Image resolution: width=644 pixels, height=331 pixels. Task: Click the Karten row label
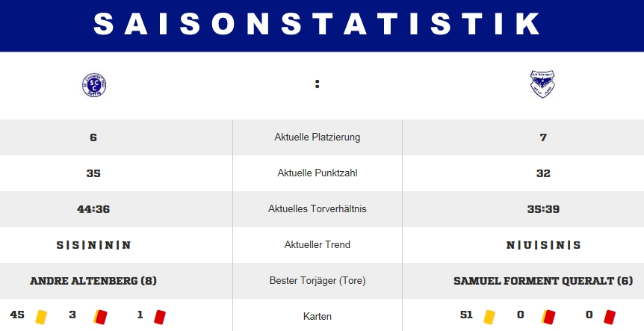(x=318, y=317)
